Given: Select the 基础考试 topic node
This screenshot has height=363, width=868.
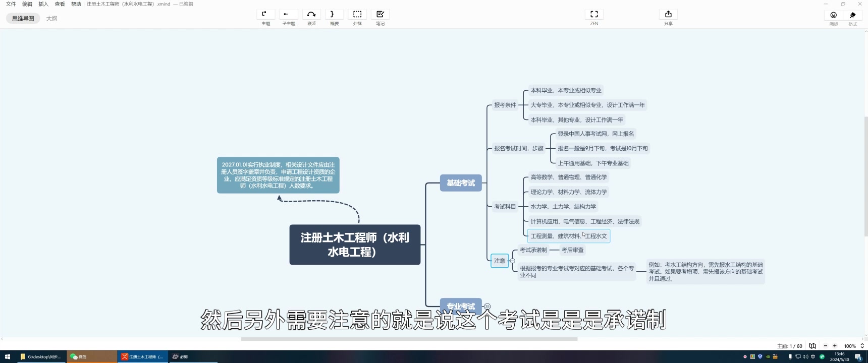Looking at the screenshot, I should point(461,183).
